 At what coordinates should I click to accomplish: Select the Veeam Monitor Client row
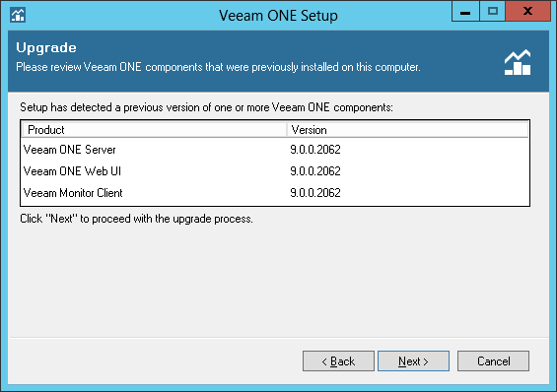coord(275,193)
